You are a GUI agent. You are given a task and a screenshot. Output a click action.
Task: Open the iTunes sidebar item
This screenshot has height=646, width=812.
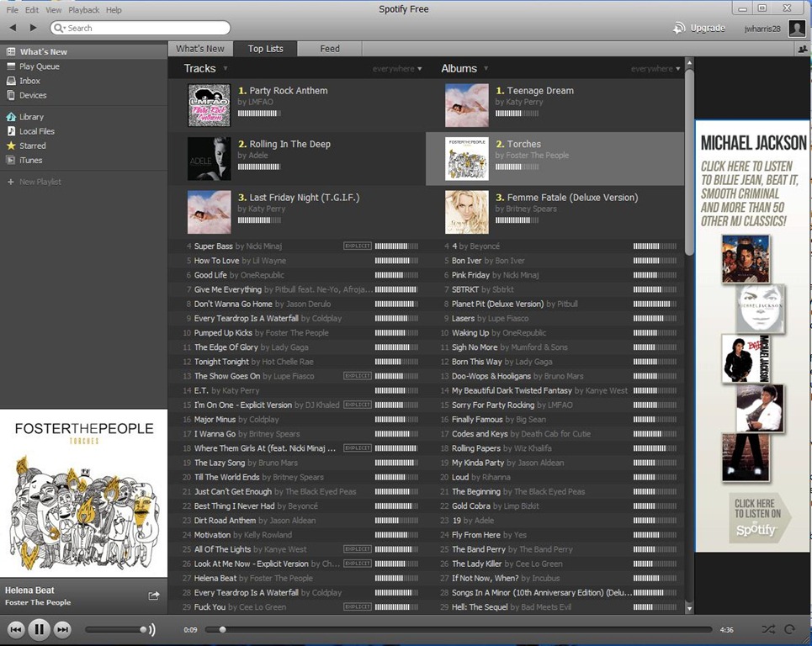(x=84, y=161)
